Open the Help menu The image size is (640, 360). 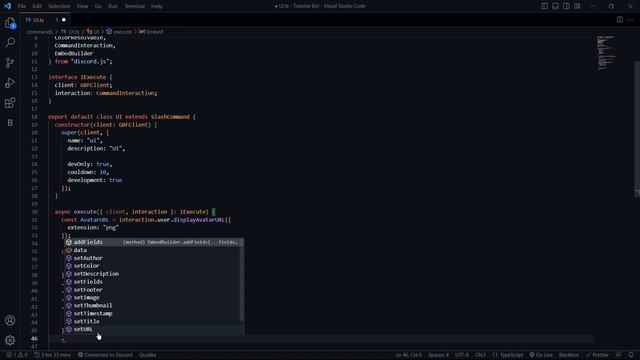point(157,6)
